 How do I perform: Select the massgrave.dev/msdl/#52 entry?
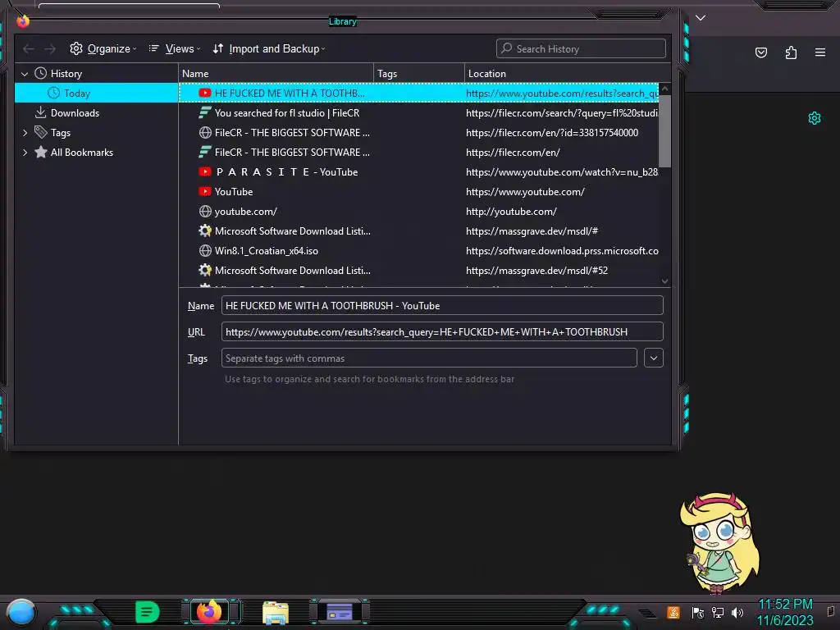pos(419,271)
